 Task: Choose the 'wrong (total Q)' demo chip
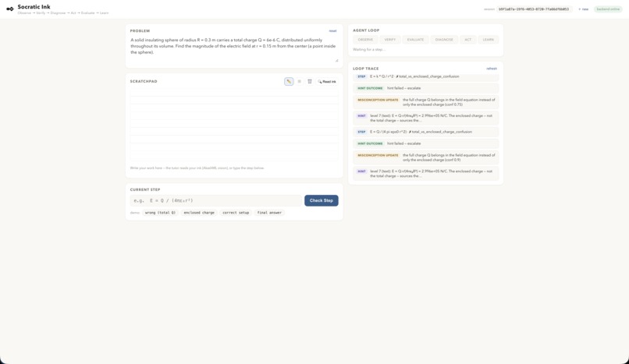pyautogui.click(x=160, y=213)
